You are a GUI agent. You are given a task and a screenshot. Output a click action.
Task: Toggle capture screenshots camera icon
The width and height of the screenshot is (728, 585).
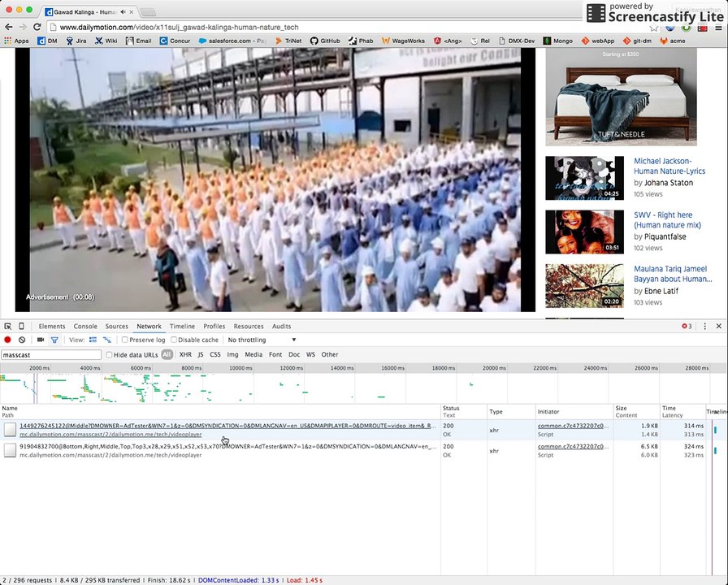click(x=41, y=340)
